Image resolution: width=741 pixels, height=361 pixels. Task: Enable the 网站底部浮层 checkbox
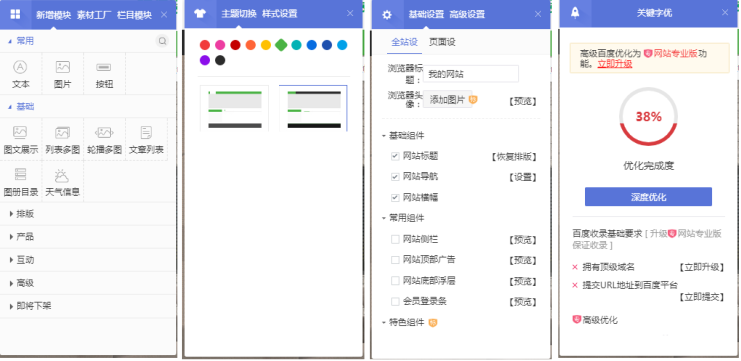[395, 281]
